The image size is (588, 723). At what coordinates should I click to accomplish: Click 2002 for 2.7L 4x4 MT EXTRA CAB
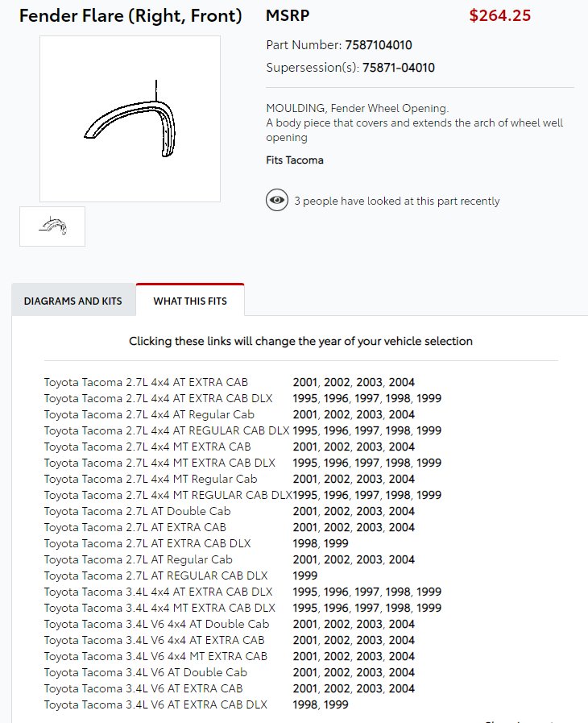pos(337,447)
